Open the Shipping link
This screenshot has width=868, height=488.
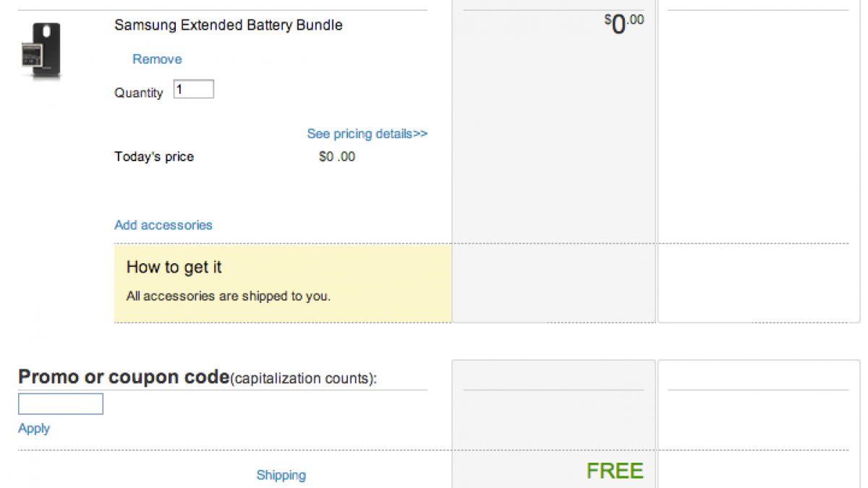pyautogui.click(x=281, y=476)
